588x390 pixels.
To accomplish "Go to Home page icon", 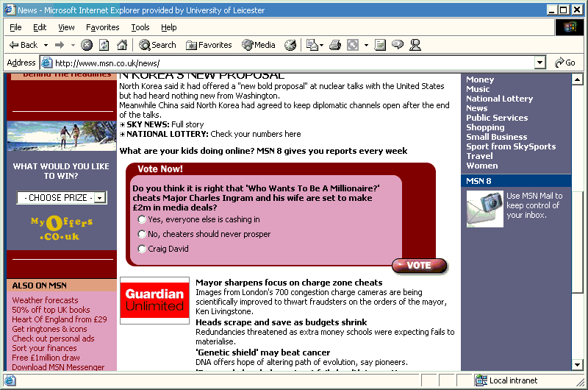I will (x=122, y=45).
